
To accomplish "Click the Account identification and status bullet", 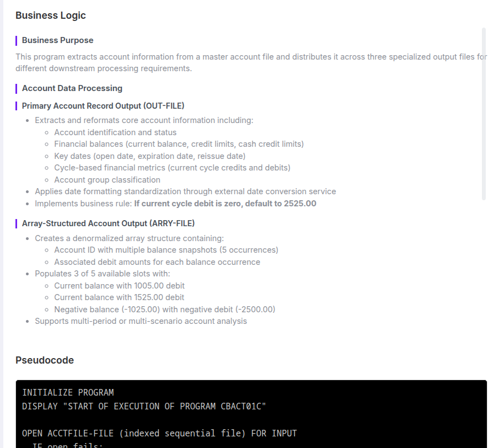I will click(115, 132).
